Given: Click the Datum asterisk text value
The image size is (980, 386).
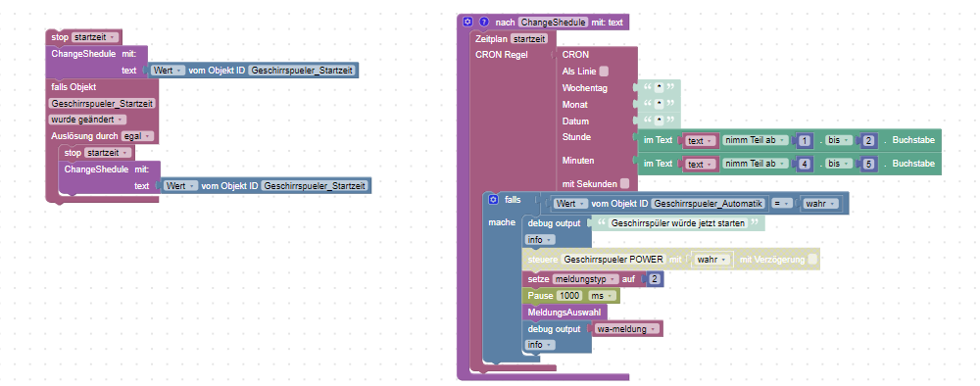Looking at the screenshot, I should (658, 121).
